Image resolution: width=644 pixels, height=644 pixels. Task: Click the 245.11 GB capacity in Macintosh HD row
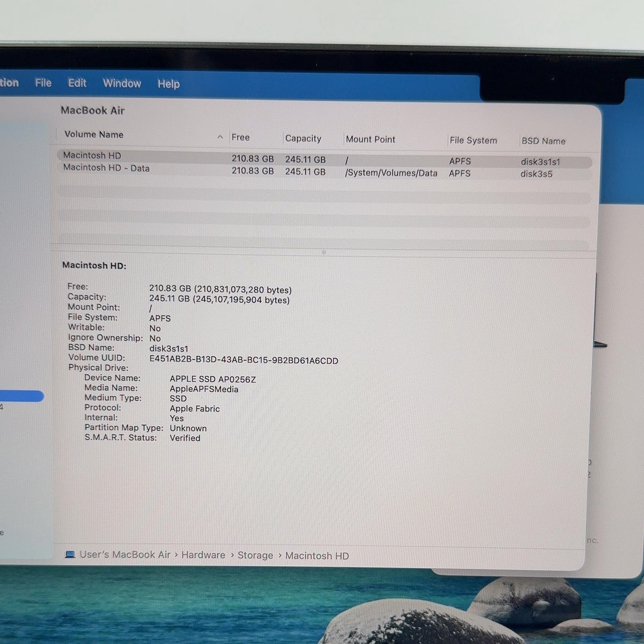coord(305,159)
